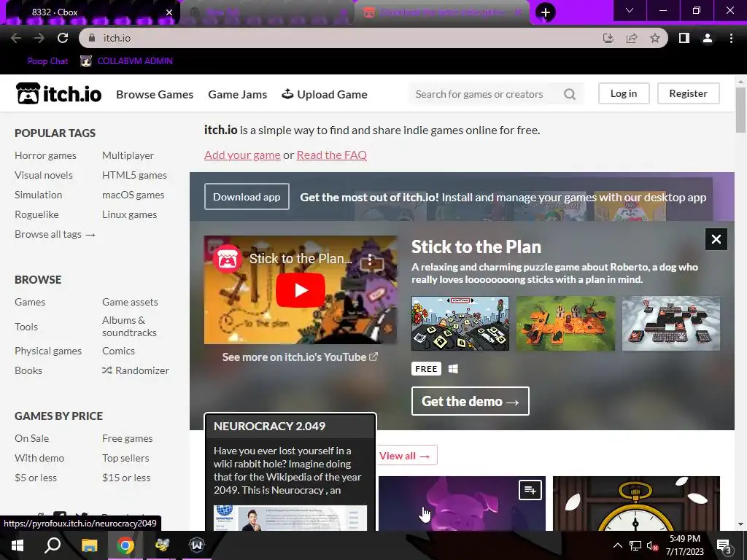The width and height of the screenshot is (747, 560).
Task: Click the W app icon in the taskbar
Action: tap(197, 545)
